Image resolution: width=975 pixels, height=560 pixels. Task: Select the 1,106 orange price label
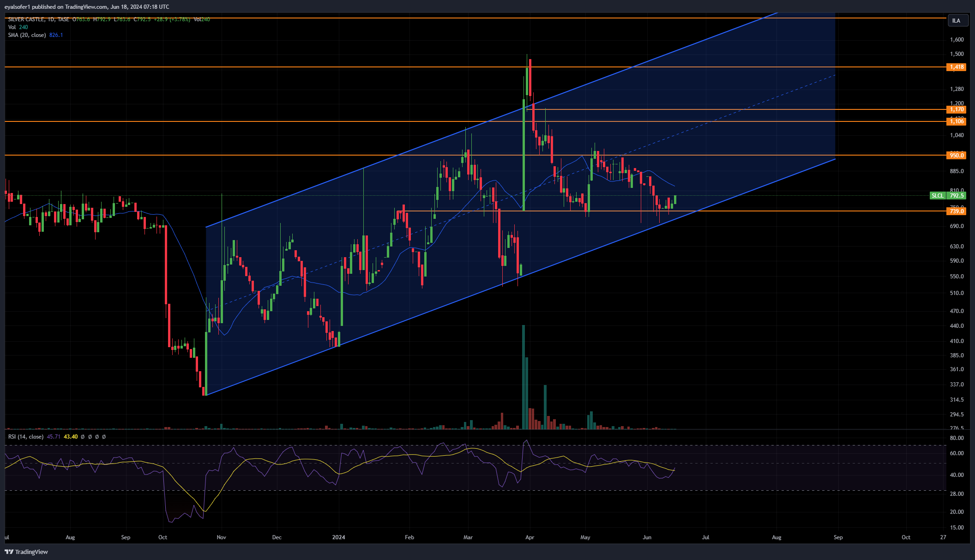point(956,121)
